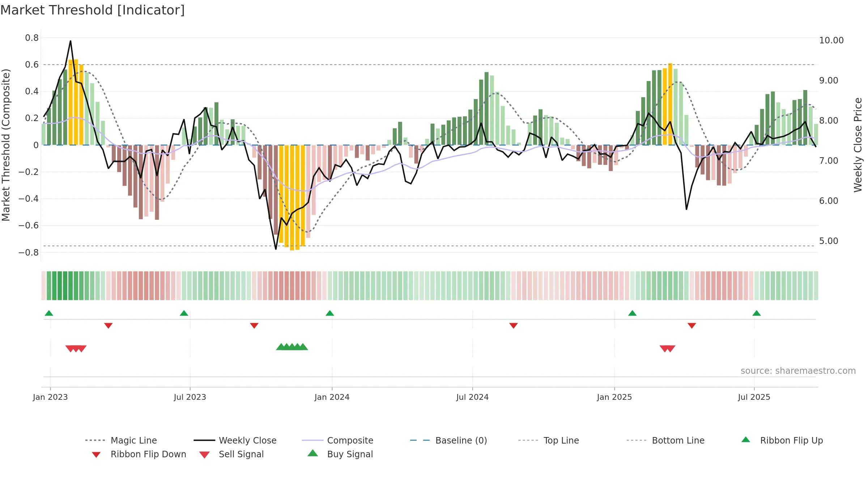Toggle the Composite legend entry
The image size is (868, 488).
337,440
